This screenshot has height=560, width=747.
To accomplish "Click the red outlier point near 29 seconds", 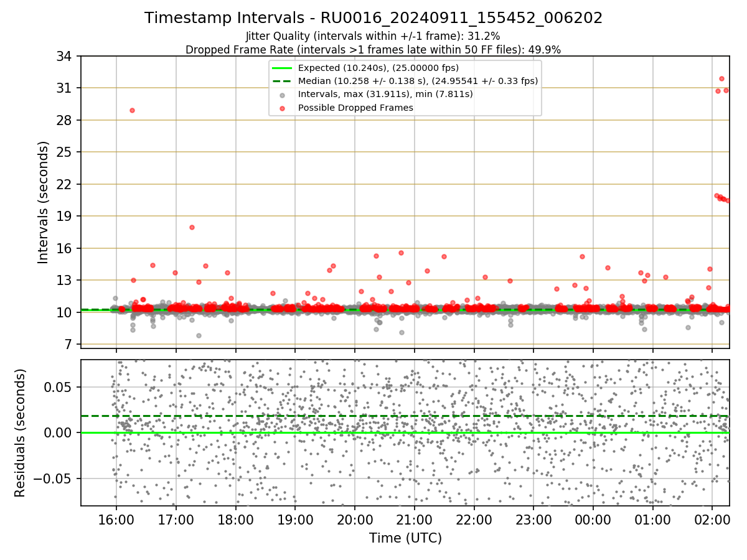I will [x=132, y=110].
